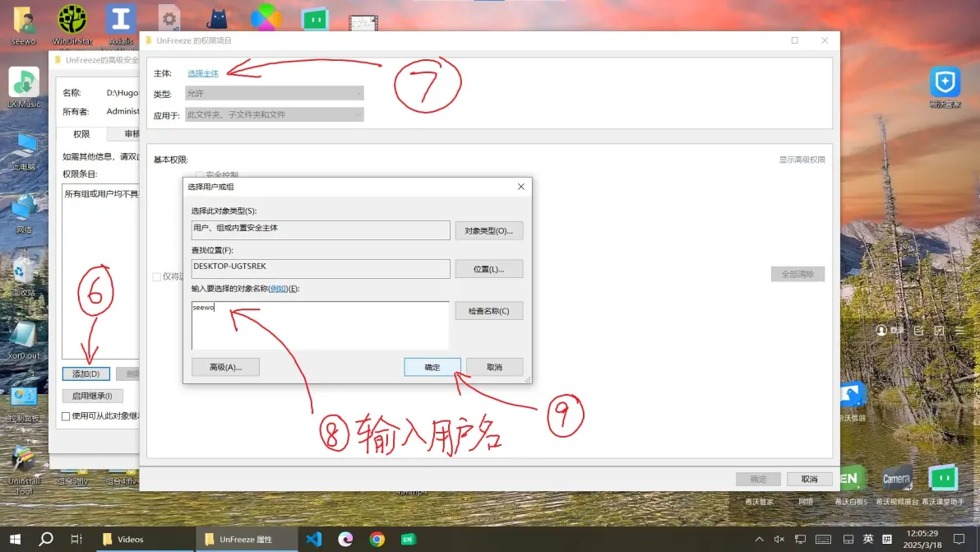The image size is (980, 552).
Task: Click the 希沃管家 shield icon
Action: click(945, 82)
